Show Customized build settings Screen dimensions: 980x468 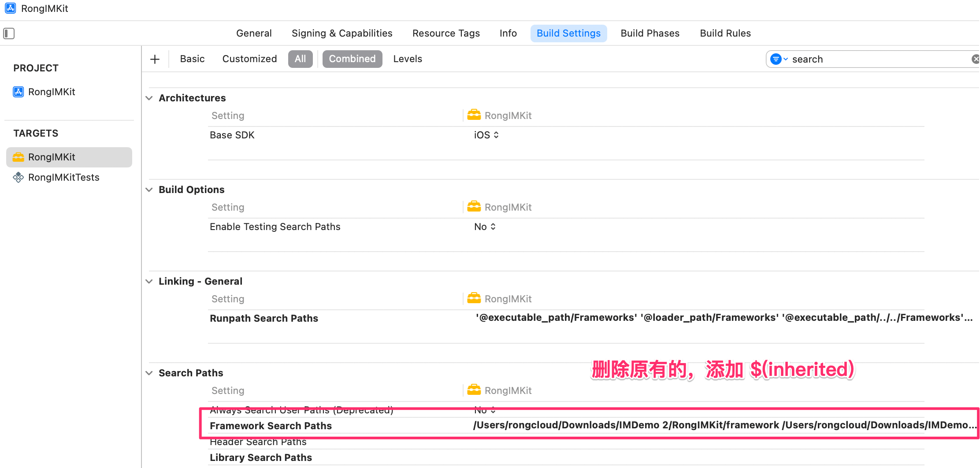(x=249, y=59)
